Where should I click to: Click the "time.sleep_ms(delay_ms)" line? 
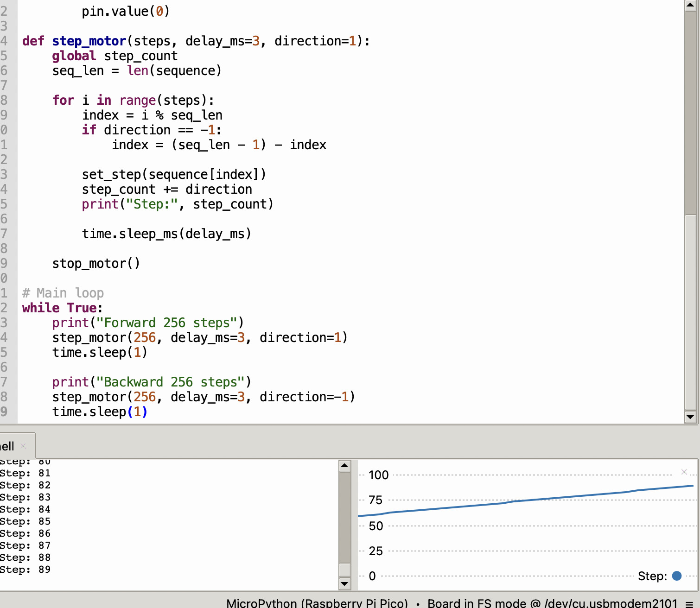166,234
